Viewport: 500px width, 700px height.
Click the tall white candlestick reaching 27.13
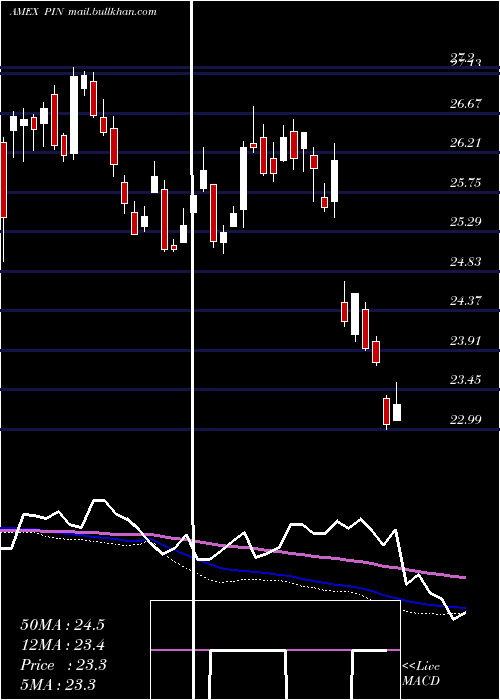pos(74,115)
